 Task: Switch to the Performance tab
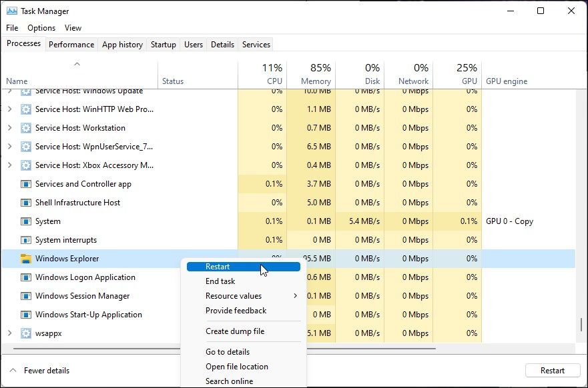tap(71, 44)
